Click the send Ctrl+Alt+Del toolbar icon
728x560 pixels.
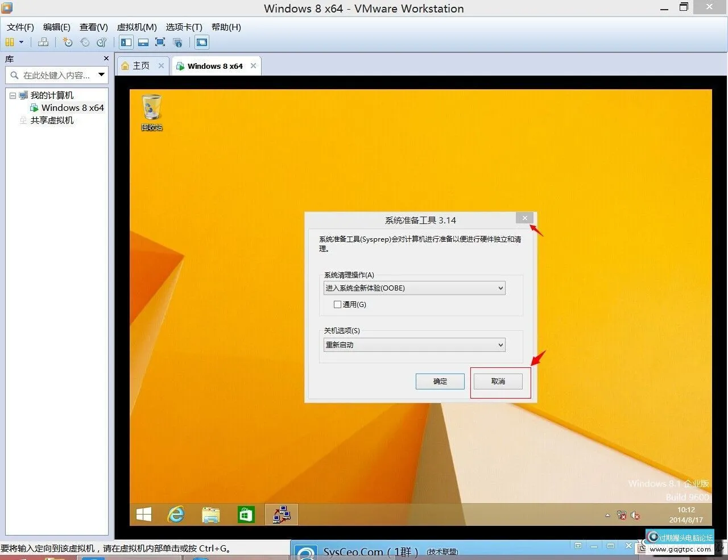tap(43, 42)
